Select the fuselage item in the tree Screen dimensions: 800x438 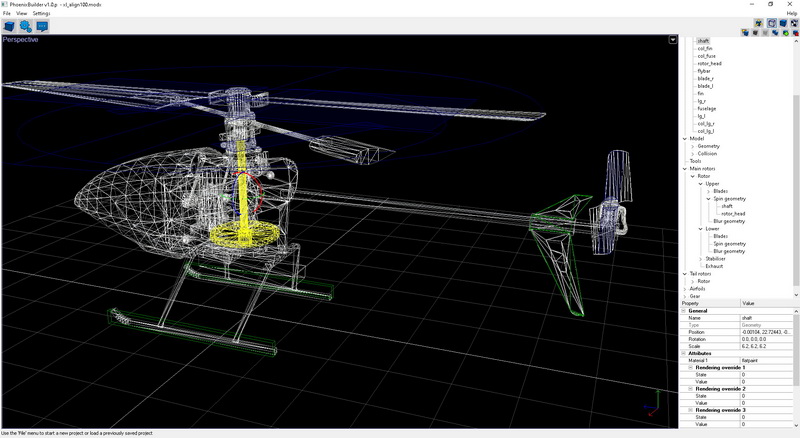[x=706, y=108]
